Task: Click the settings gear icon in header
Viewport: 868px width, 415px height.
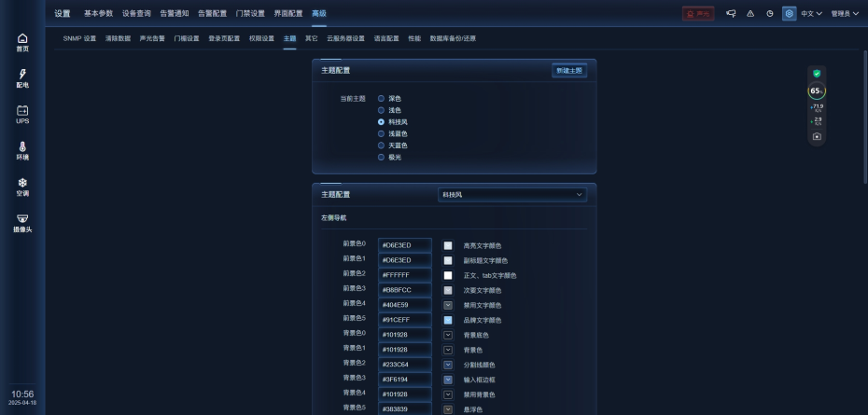Action: [x=790, y=13]
